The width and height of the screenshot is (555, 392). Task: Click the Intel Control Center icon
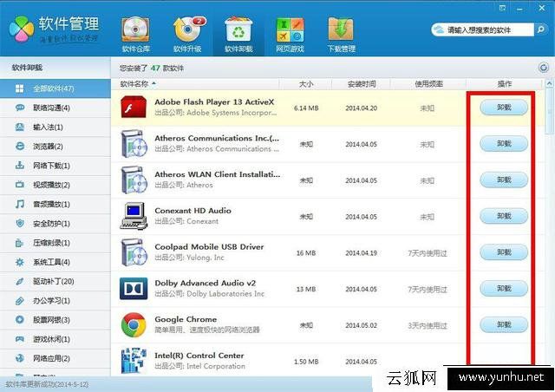click(134, 361)
